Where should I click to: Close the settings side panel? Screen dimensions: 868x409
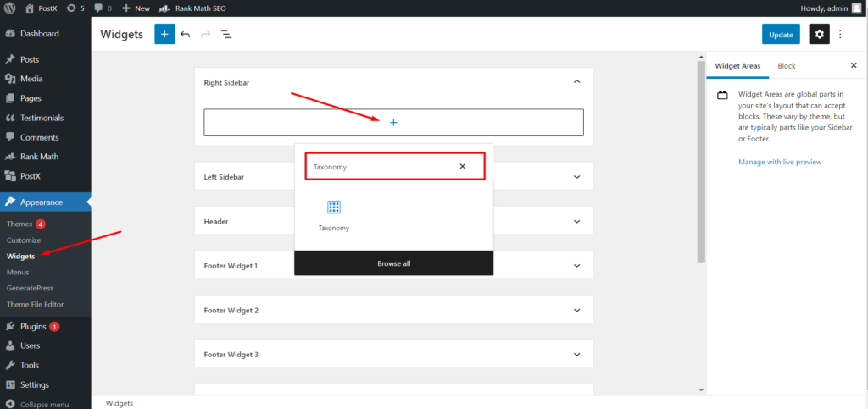(x=853, y=65)
